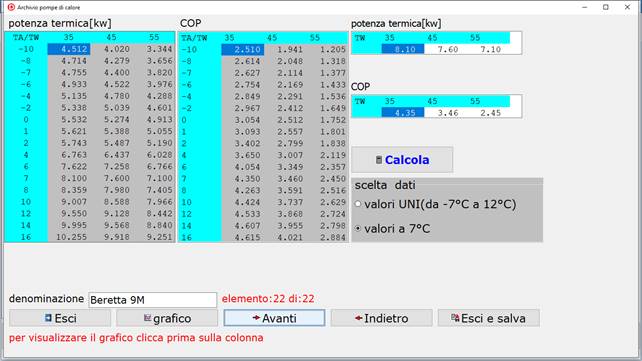The height and width of the screenshot is (361, 642).
Task: Click the arrow icon on Avanti button
Action: pos(256,318)
